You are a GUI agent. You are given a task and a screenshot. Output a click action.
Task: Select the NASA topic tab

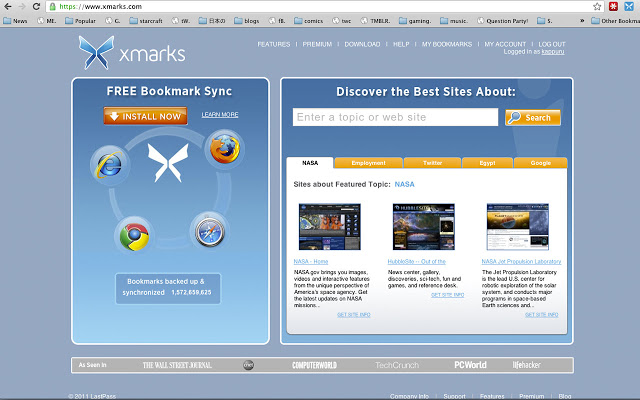click(x=310, y=163)
